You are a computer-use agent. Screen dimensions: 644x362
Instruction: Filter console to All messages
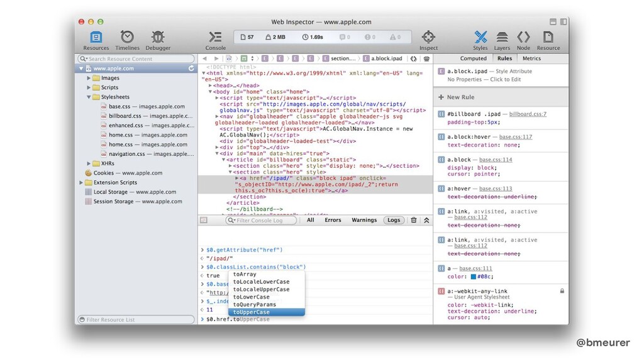coord(311,220)
